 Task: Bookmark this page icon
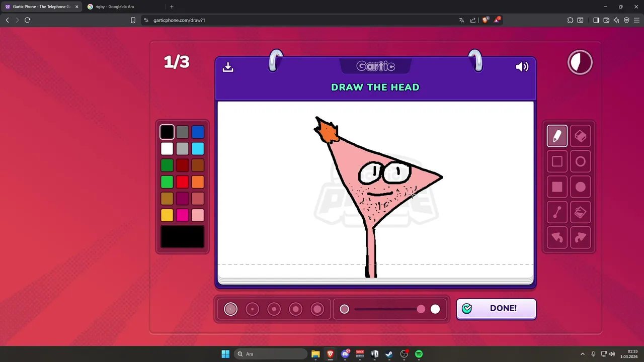pyautogui.click(x=133, y=20)
